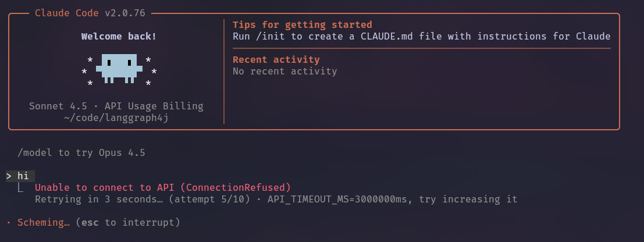This screenshot has width=644, height=242.
Task: Click the tree-branch connector before the error message
Action: 20,188
